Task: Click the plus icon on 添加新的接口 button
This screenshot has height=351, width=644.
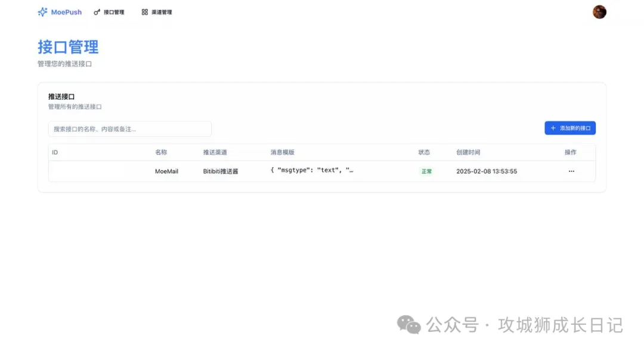Action: tap(553, 128)
